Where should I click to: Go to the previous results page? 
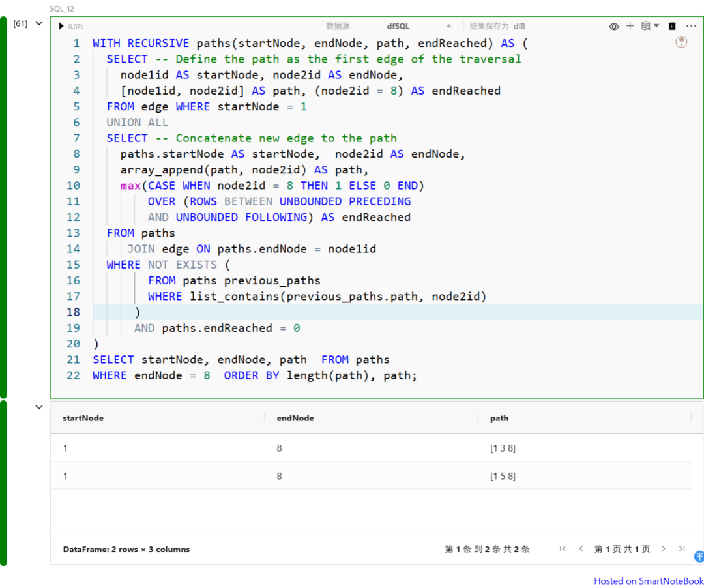point(581,549)
